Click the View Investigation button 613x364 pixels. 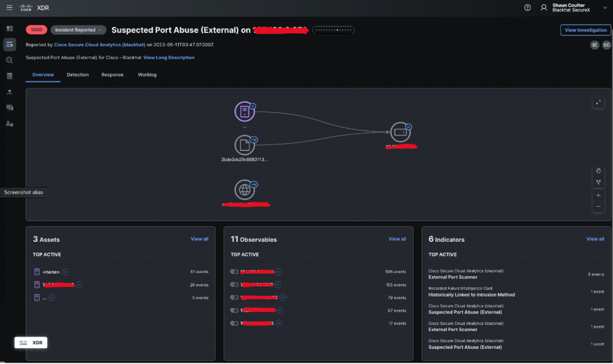pos(585,30)
